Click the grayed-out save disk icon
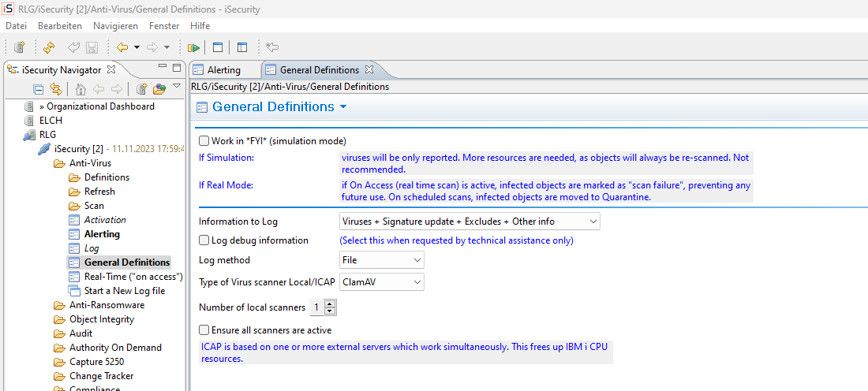This screenshot has width=868, height=391. 92,47
